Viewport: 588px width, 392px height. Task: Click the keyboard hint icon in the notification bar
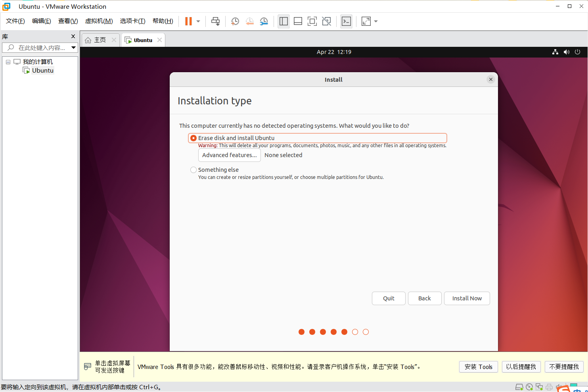(x=88, y=367)
